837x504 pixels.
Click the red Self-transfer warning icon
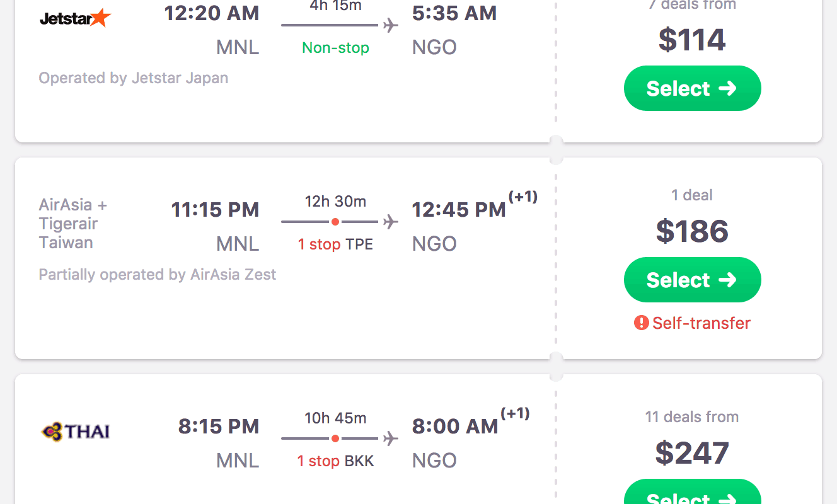641,323
